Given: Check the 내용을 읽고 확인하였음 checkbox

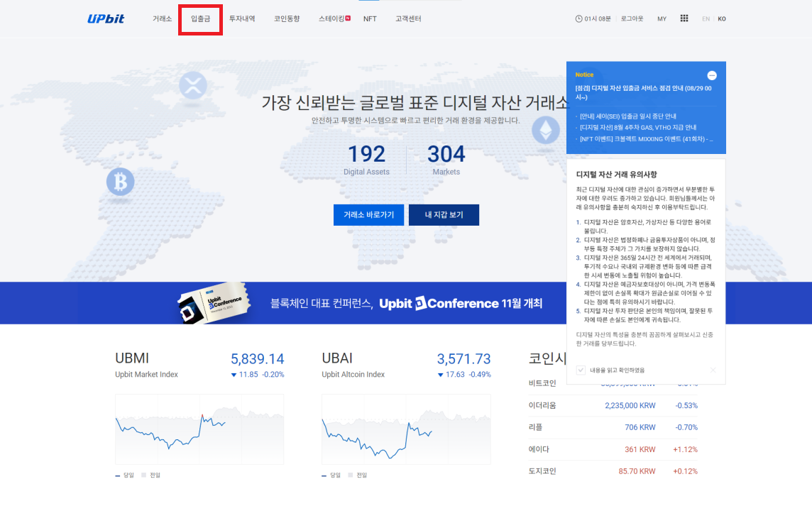Looking at the screenshot, I should point(581,370).
